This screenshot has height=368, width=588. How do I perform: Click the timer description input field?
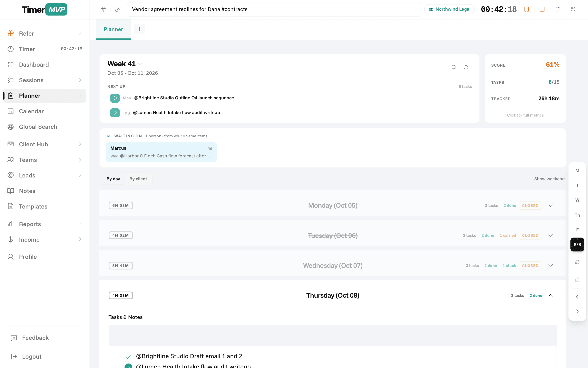(x=274, y=9)
